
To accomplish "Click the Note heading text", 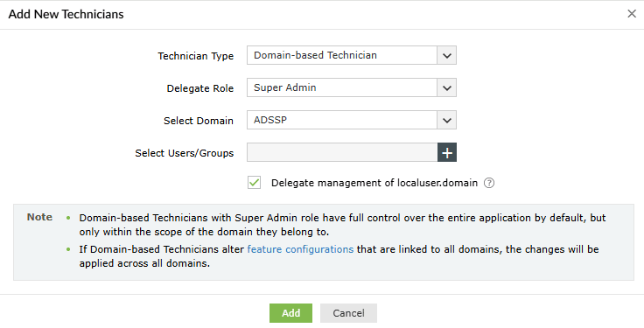I will pyautogui.click(x=39, y=217).
